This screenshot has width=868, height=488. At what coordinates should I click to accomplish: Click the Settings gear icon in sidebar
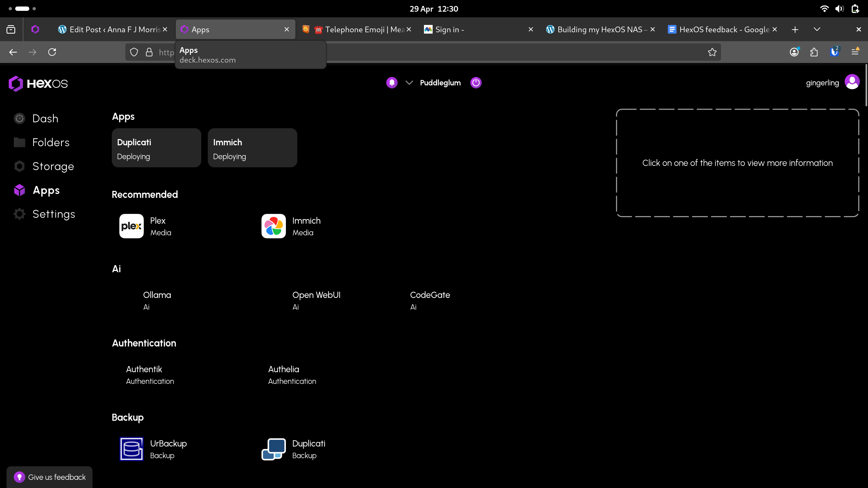(20, 214)
